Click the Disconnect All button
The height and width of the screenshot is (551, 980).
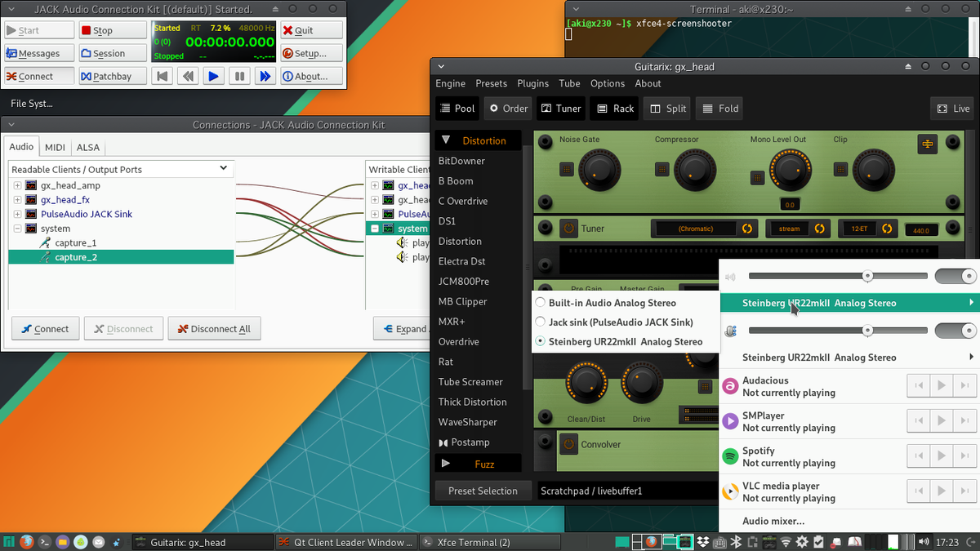[214, 329]
